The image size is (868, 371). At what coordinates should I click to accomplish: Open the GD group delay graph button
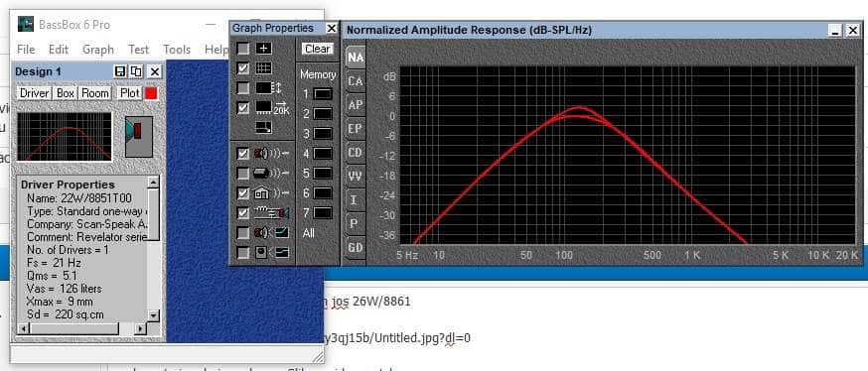click(356, 248)
